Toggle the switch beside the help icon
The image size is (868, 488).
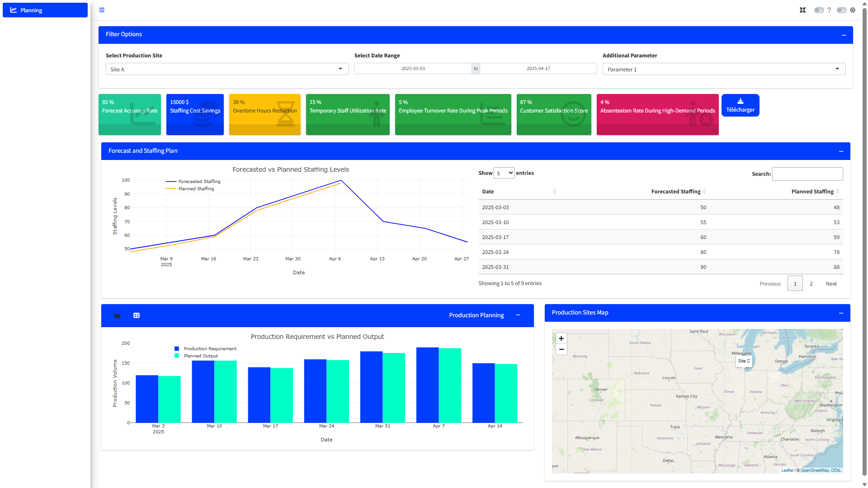coord(819,10)
